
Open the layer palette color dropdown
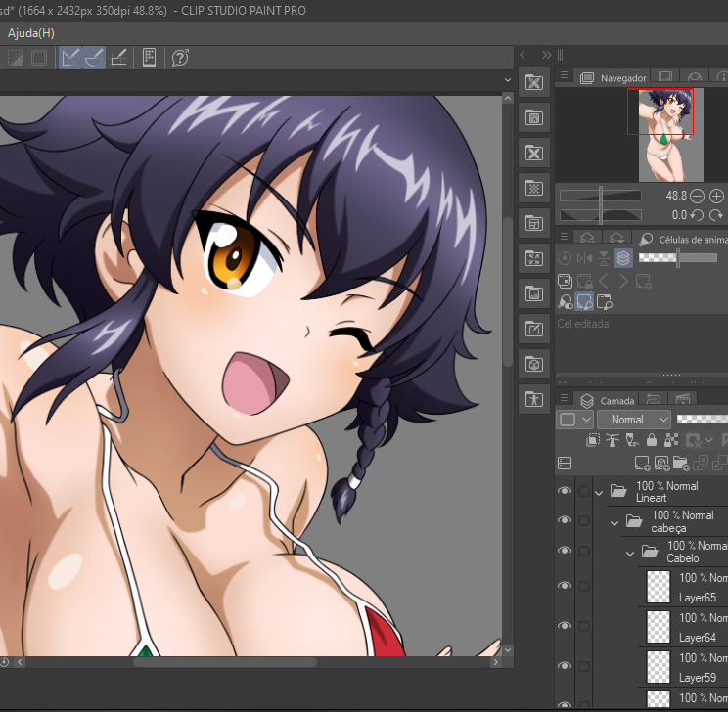(x=574, y=420)
